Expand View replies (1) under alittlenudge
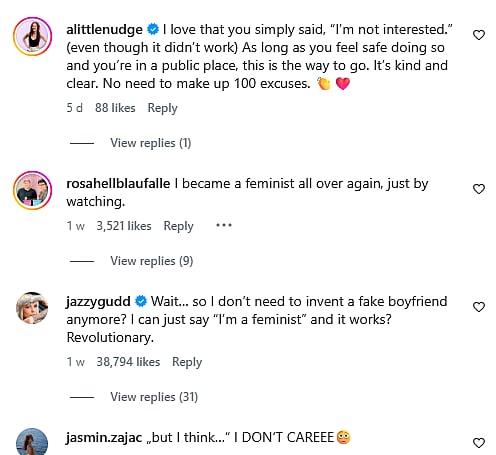Screen dimensions: 496x455 [151, 143]
